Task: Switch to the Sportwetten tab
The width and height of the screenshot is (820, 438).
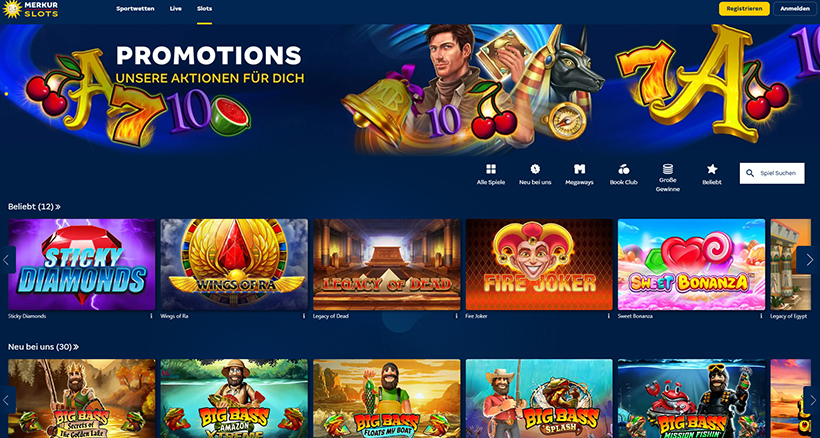Action: click(x=135, y=9)
